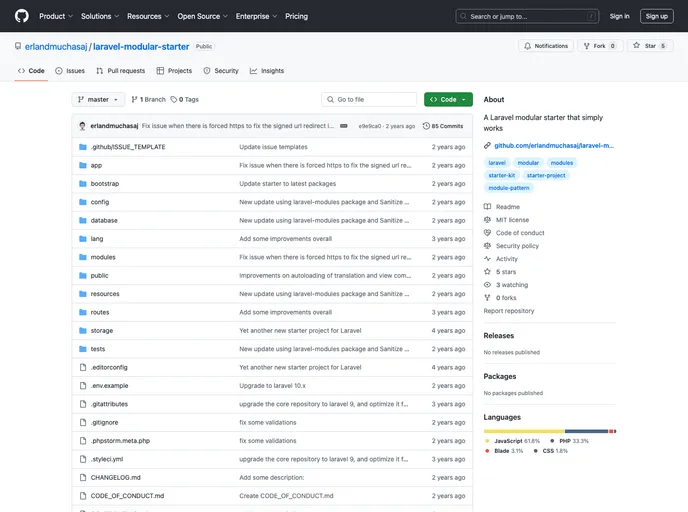Open the .github/ISSUE_TEMPLATE folder icon
The width and height of the screenshot is (688, 512).
click(x=82, y=147)
